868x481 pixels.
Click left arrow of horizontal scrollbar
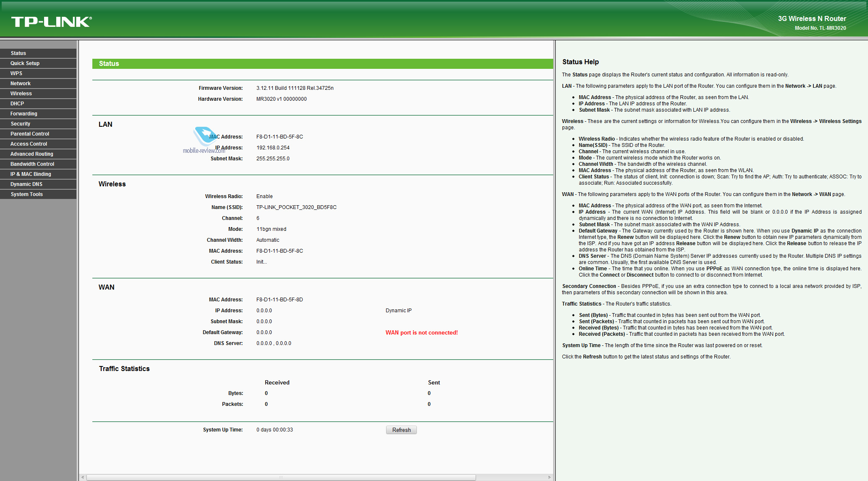[x=83, y=477]
